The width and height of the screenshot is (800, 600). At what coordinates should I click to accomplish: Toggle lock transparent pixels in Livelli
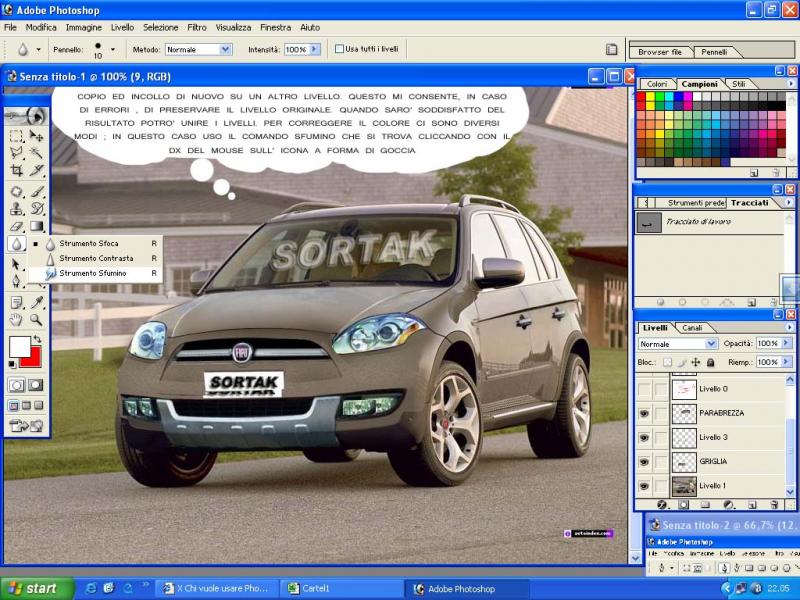(667, 362)
